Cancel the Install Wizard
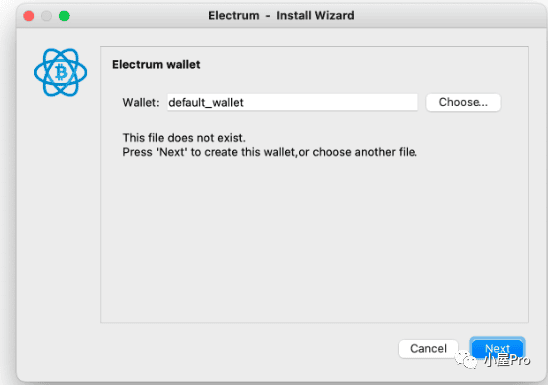548x385 pixels. point(428,348)
